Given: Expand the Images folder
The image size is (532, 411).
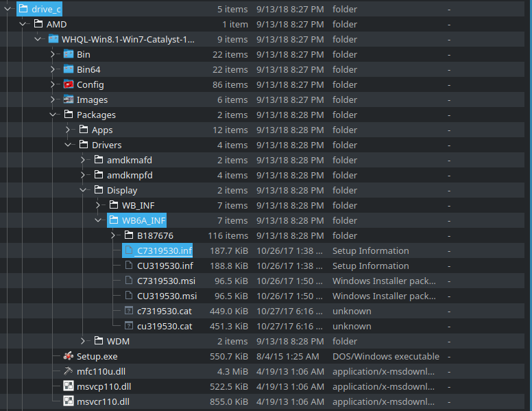Looking at the screenshot, I should pos(53,99).
